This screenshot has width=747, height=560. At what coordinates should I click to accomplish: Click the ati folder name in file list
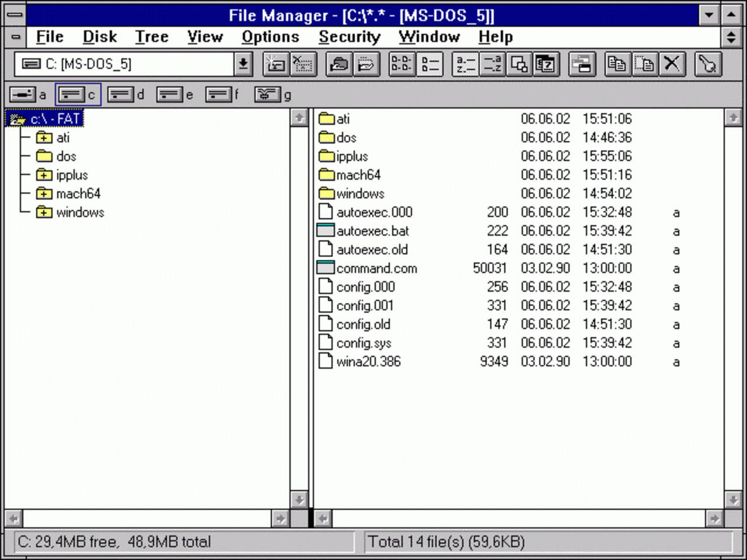tap(343, 119)
